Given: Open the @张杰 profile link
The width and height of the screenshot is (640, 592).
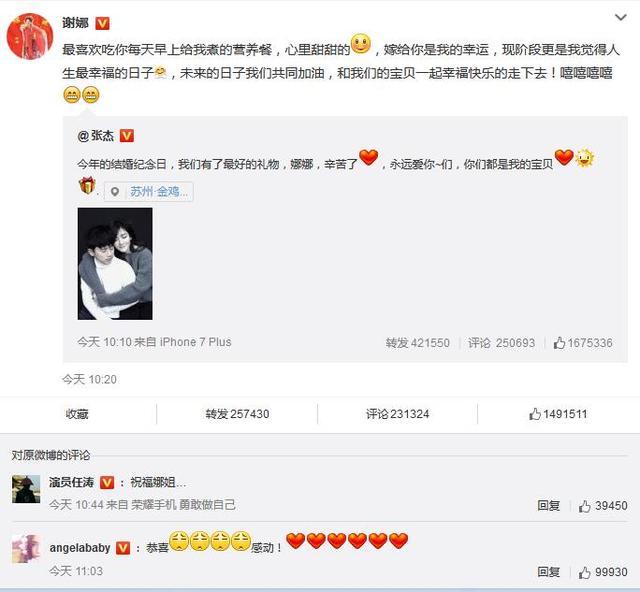Looking at the screenshot, I should pos(96,136).
